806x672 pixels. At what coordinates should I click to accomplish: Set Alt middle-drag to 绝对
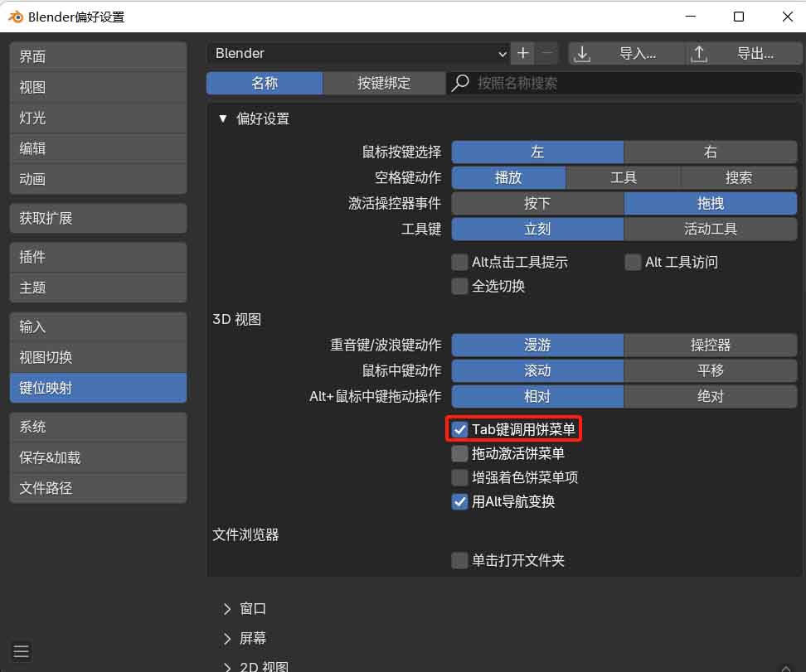[711, 397]
